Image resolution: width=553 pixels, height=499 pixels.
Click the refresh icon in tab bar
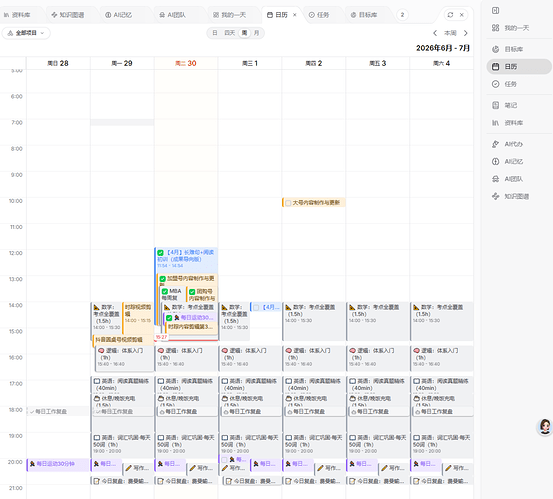[450, 15]
